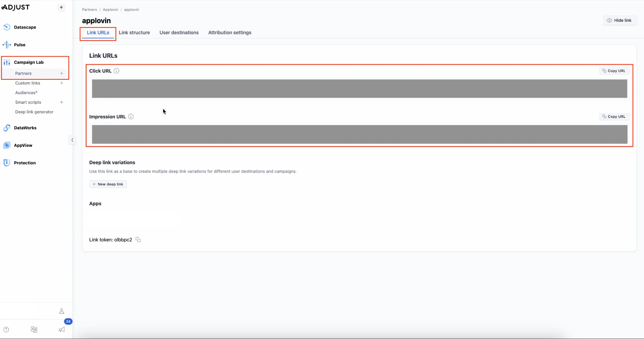
Task: Create a New deep link
Action: point(108,184)
